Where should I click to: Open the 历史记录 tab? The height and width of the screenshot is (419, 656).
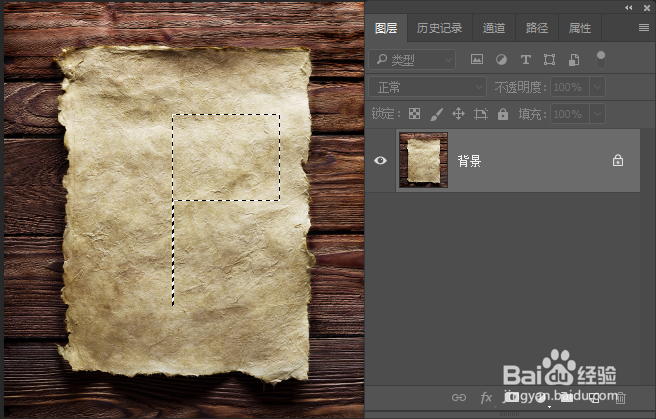point(439,28)
